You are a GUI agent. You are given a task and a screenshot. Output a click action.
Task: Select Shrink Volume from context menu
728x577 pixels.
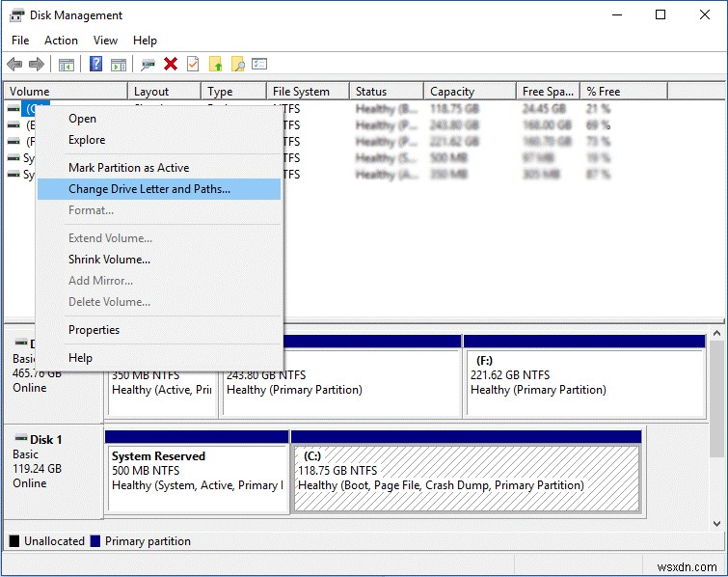(x=109, y=260)
